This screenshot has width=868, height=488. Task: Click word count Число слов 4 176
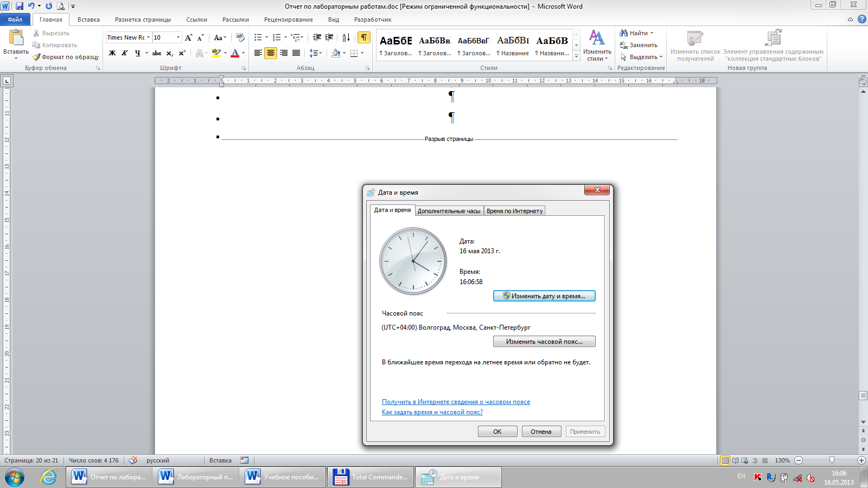[93, 460]
